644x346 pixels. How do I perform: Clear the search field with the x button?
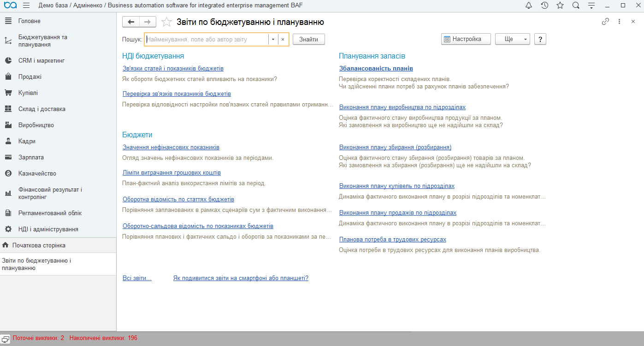pos(283,40)
